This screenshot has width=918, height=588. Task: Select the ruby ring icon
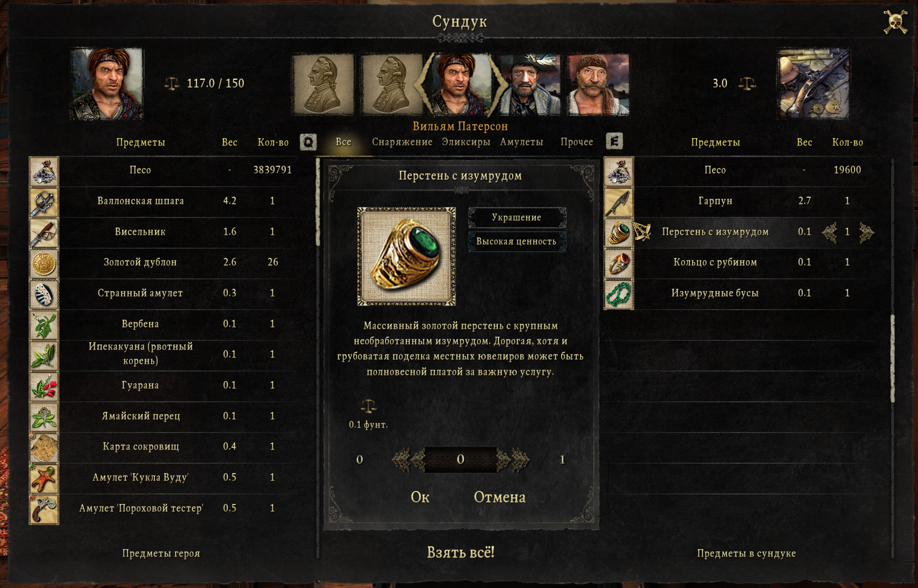pyautogui.click(x=619, y=263)
